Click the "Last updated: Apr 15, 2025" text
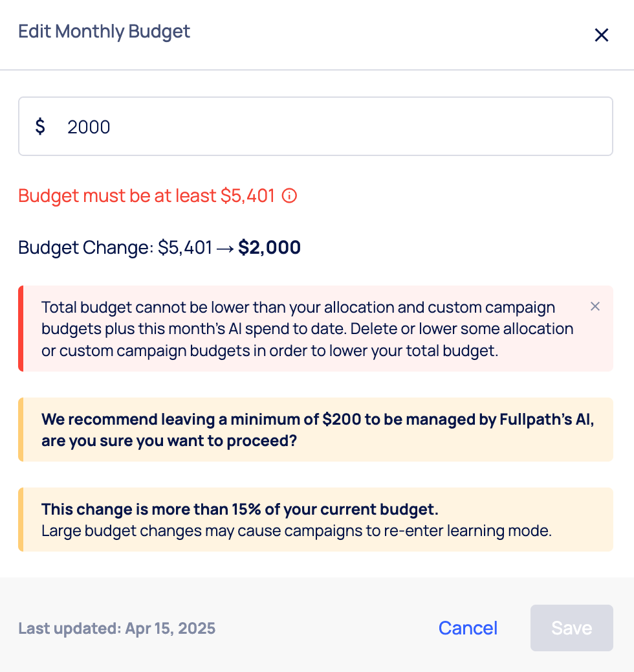This screenshot has height=672, width=634. click(116, 628)
